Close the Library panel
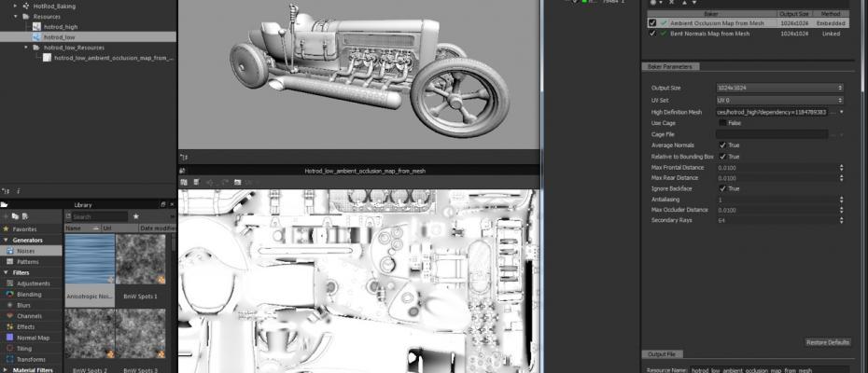Screen dimensions: 868x373 [x=172, y=205]
